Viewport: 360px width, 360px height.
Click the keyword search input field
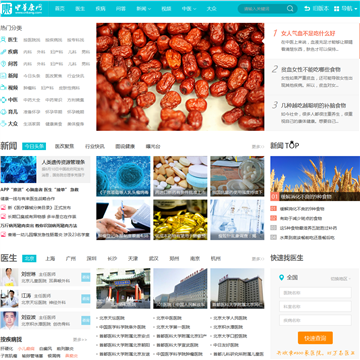point(263,9)
